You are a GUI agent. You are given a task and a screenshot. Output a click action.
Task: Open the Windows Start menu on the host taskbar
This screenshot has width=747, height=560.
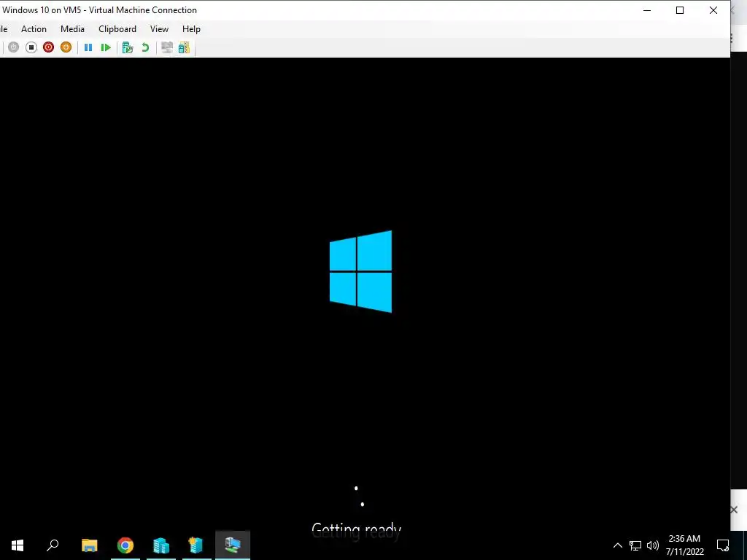[x=18, y=545]
